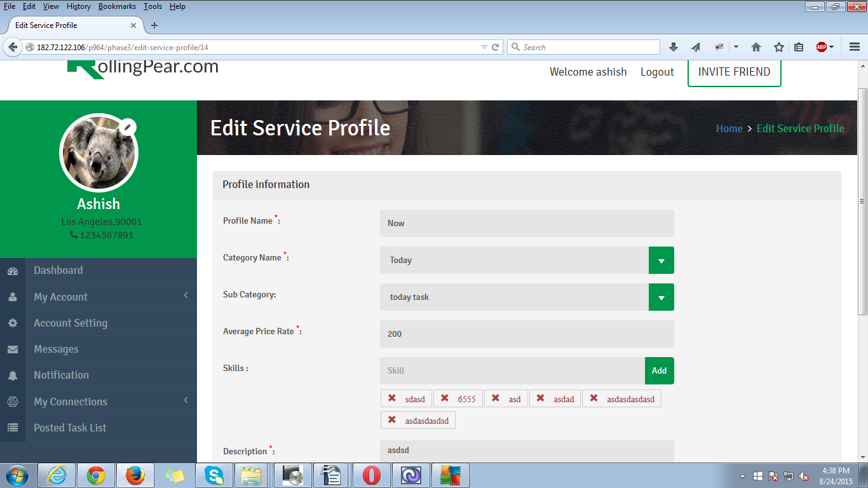This screenshot has width=868, height=488.
Task: Click the Welcome ashish link
Action: [x=588, y=72]
